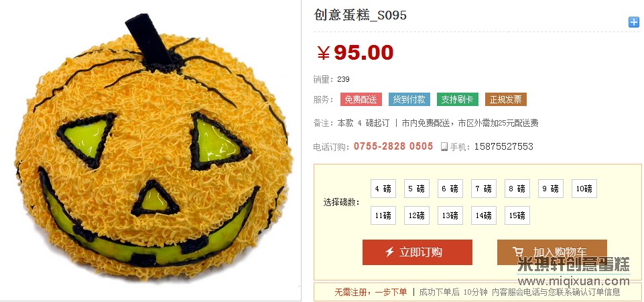Image resolution: width=644 pixels, height=302 pixels.
Task: Click the www.miqixuan.com watermark link
Action: coord(574,281)
